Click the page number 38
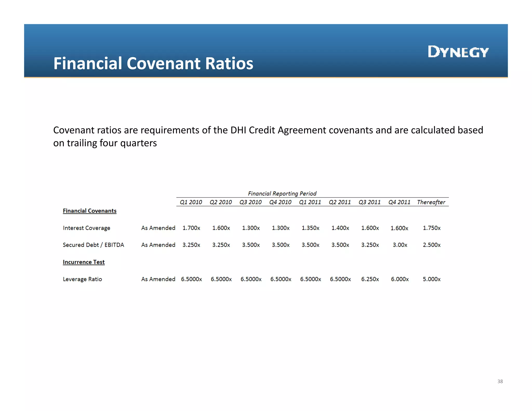The width and height of the screenshot is (532, 411). click(500, 381)
